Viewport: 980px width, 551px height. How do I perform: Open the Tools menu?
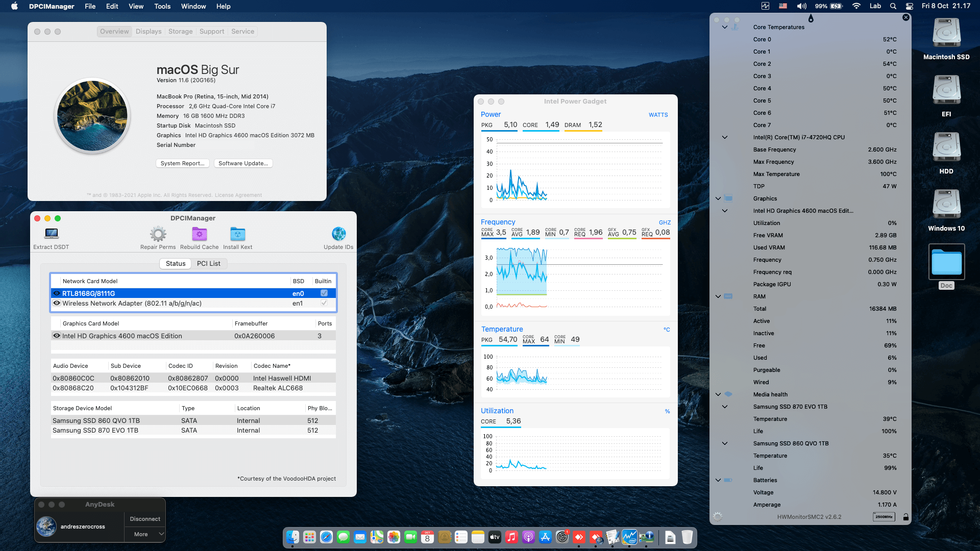(162, 6)
